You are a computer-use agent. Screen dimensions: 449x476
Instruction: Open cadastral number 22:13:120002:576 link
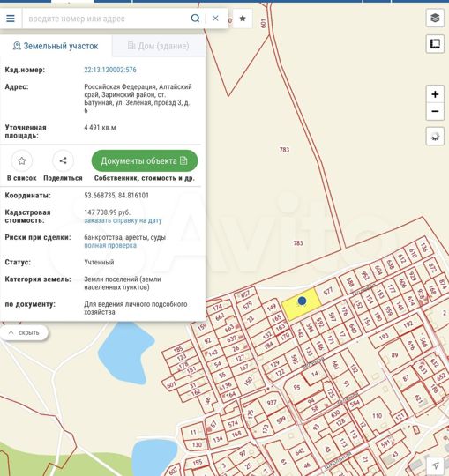coord(110,70)
